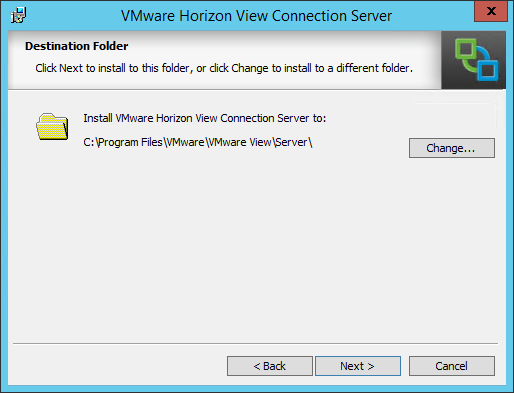
Task: Click the yellow folder icon
Action: (52, 127)
